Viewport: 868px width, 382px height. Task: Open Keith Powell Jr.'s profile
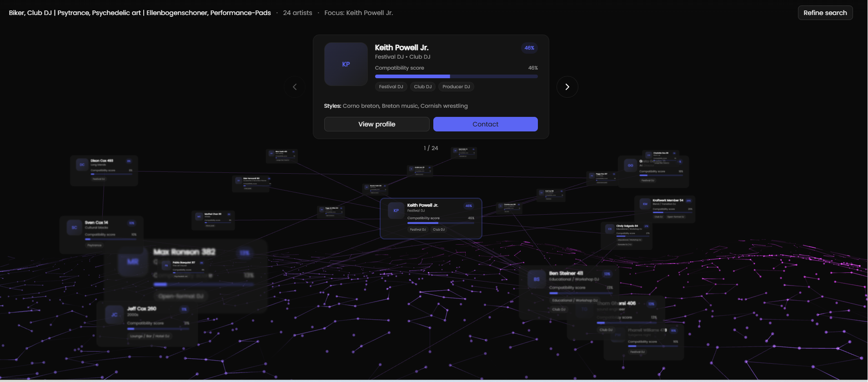click(376, 124)
